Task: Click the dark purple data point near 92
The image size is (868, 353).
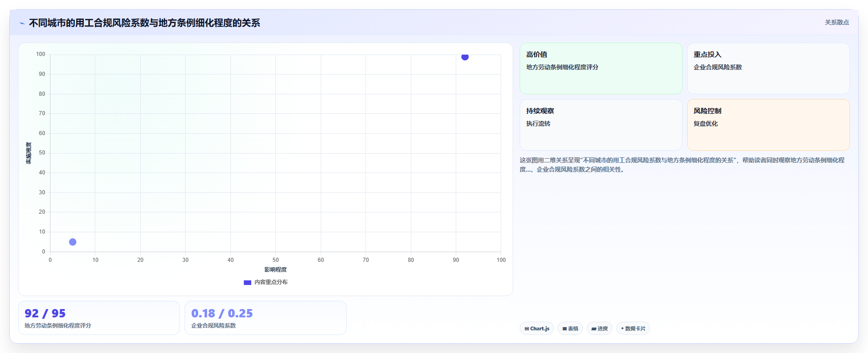Action: coord(465,56)
